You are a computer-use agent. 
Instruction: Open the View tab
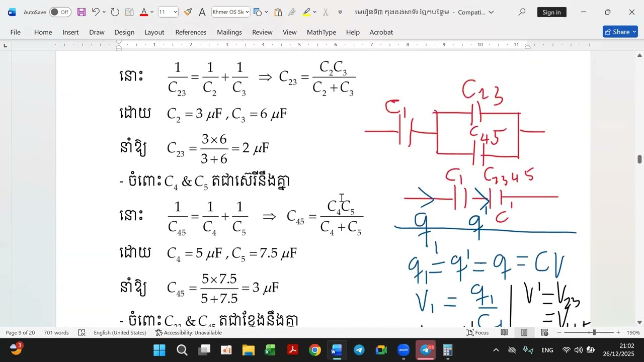(x=289, y=32)
